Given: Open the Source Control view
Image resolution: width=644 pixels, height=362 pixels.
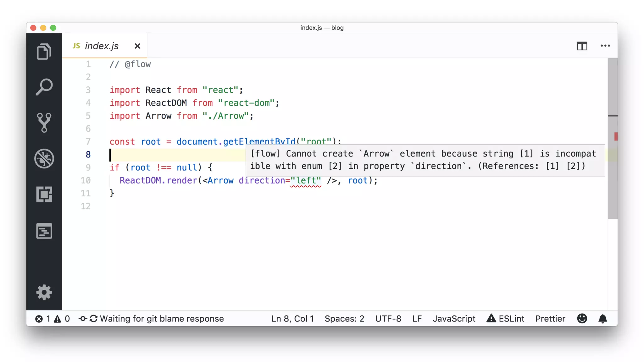Looking at the screenshot, I should point(44,123).
